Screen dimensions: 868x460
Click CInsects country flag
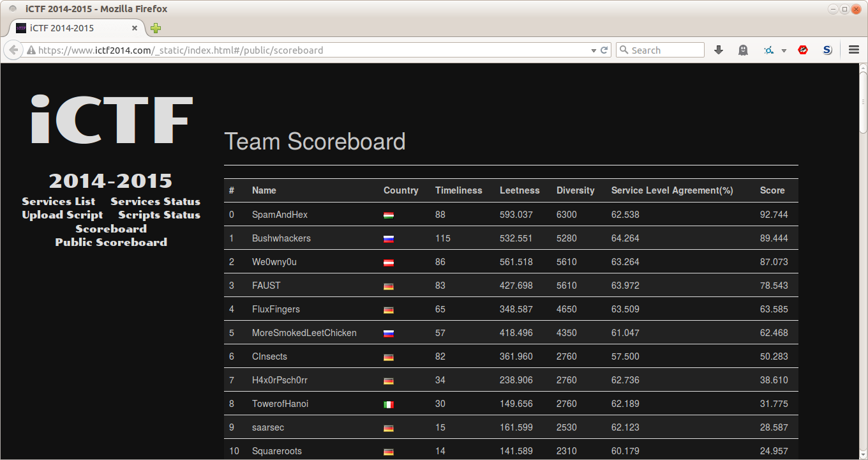389,357
